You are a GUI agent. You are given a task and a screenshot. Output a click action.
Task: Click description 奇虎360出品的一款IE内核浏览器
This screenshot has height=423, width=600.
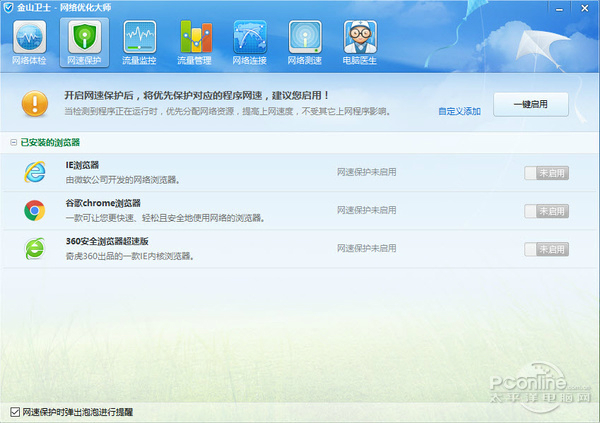coord(130,256)
